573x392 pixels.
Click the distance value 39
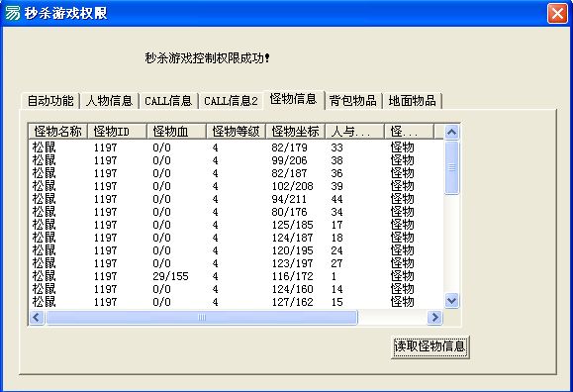pyautogui.click(x=336, y=186)
